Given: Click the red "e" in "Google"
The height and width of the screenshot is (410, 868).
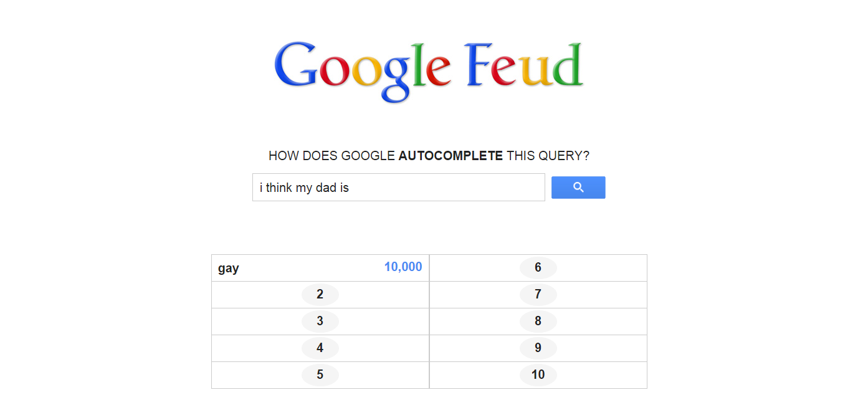Looking at the screenshot, I should point(439,70).
